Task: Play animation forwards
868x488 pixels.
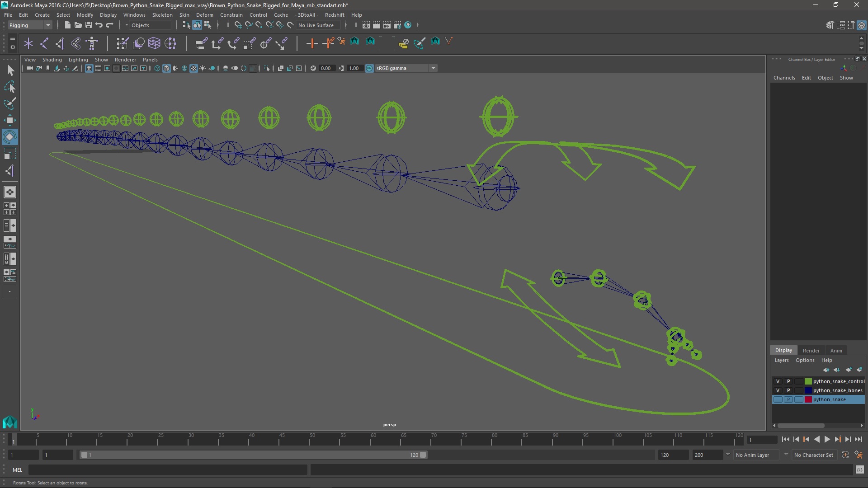Action: (x=827, y=439)
